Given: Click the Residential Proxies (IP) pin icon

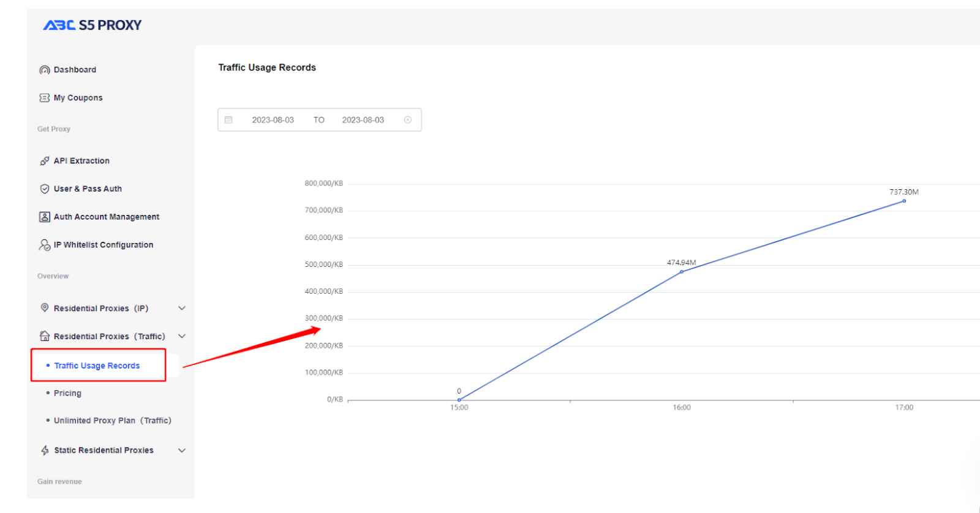Looking at the screenshot, I should tap(45, 308).
